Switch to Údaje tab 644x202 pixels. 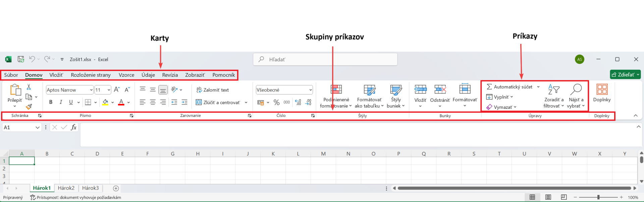point(148,75)
